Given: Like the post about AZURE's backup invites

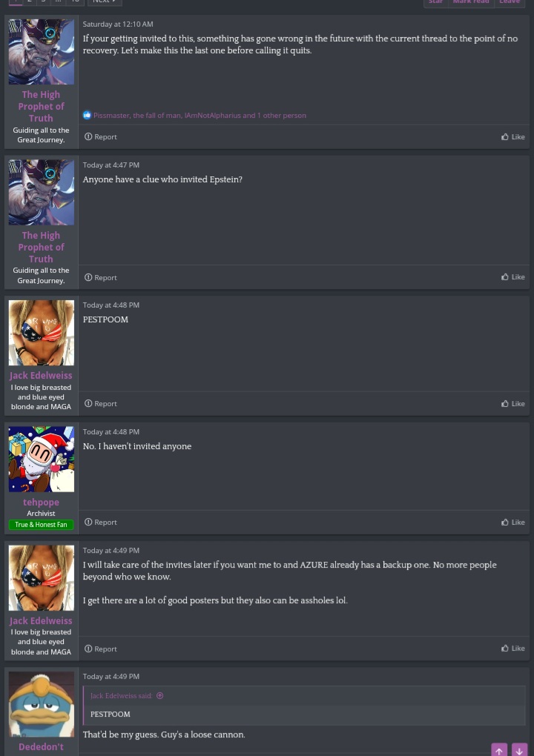Looking at the screenshot, I should [x=512, y=649].
